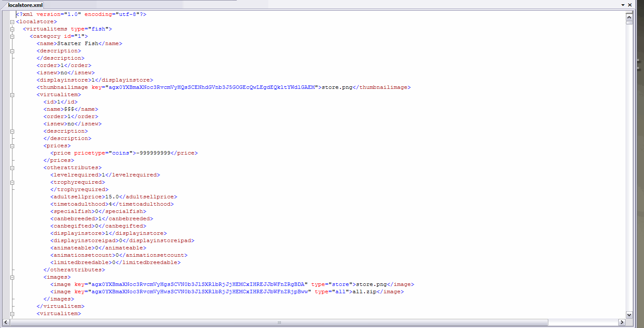Open the active files dropdown arrow
Image resolution: width=644 pixels, height=328 pixels.
pyautogui.click(x=623, y=5)
